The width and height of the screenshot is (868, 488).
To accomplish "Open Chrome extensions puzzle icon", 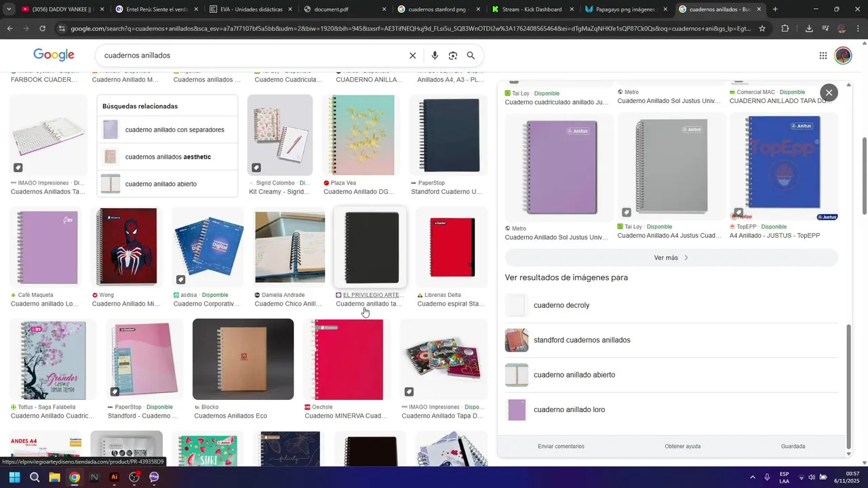I will 785,28.
